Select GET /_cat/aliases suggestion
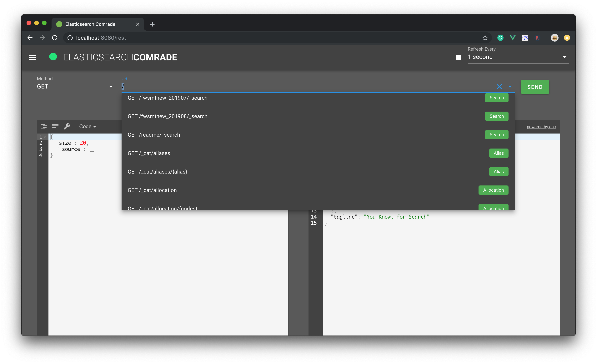 click(x=149, y=153)
